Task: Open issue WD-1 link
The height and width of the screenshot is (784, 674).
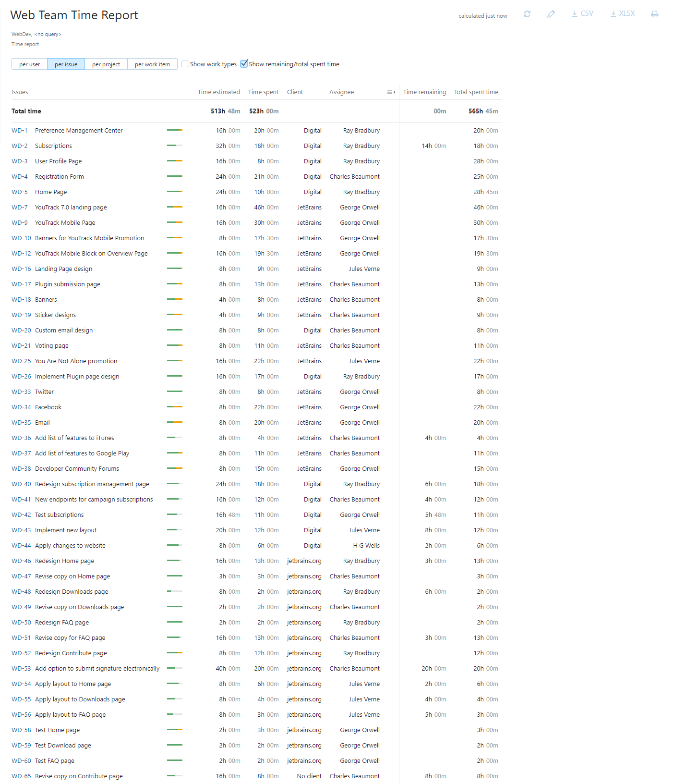Action: click(x=20, y=131)
